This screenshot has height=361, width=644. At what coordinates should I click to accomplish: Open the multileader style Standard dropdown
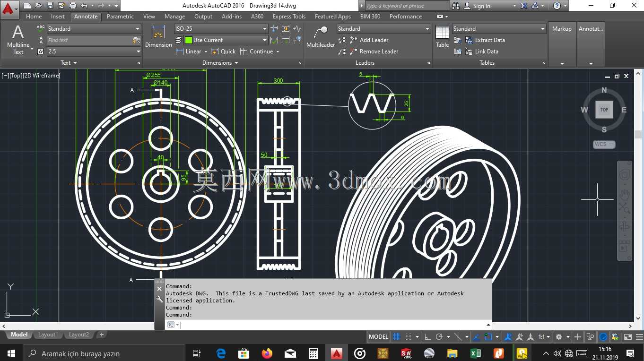(x=383, y=29)
